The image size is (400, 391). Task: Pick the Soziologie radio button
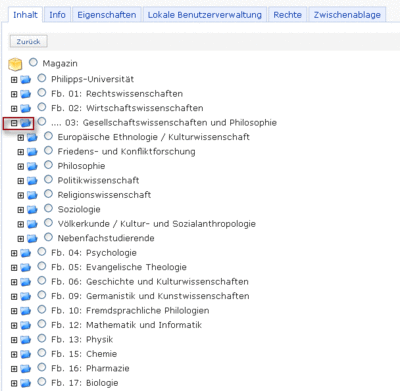(48, 208)
